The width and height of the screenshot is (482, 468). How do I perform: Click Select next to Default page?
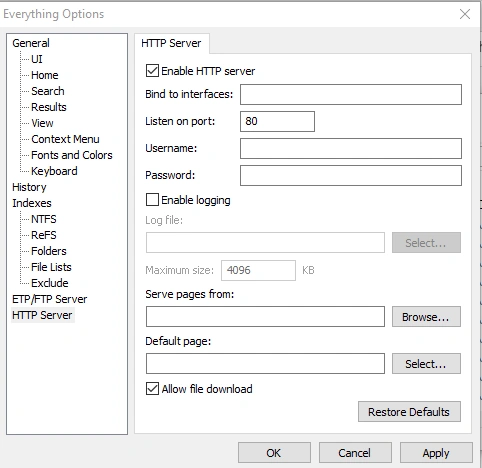pos(426,363)
